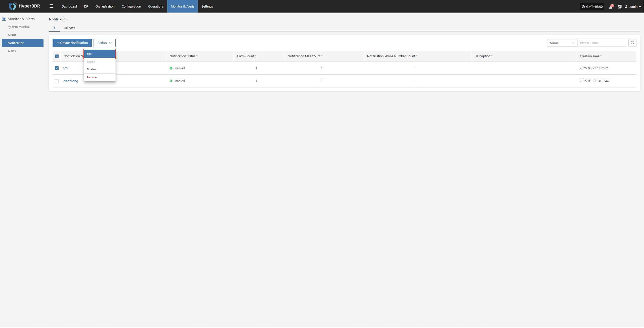Click the GMT+08:00 timezone indicator
Viewport: 644px width, 328px height.
[x=592, y=7]
